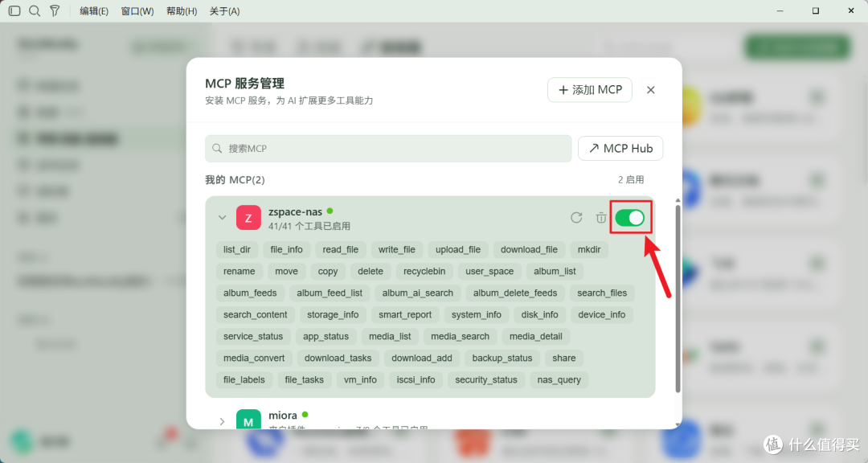Select the copy tool tag

click(x=328, y=272)
